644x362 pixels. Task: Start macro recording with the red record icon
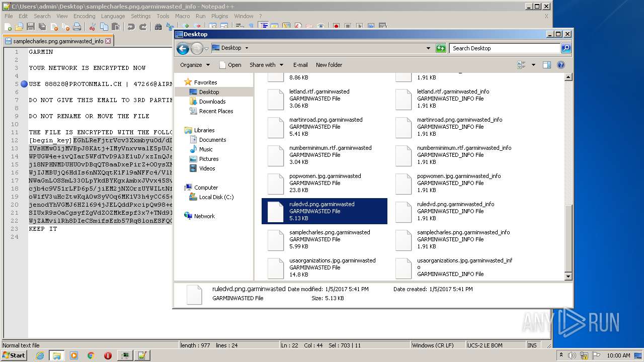336,27
